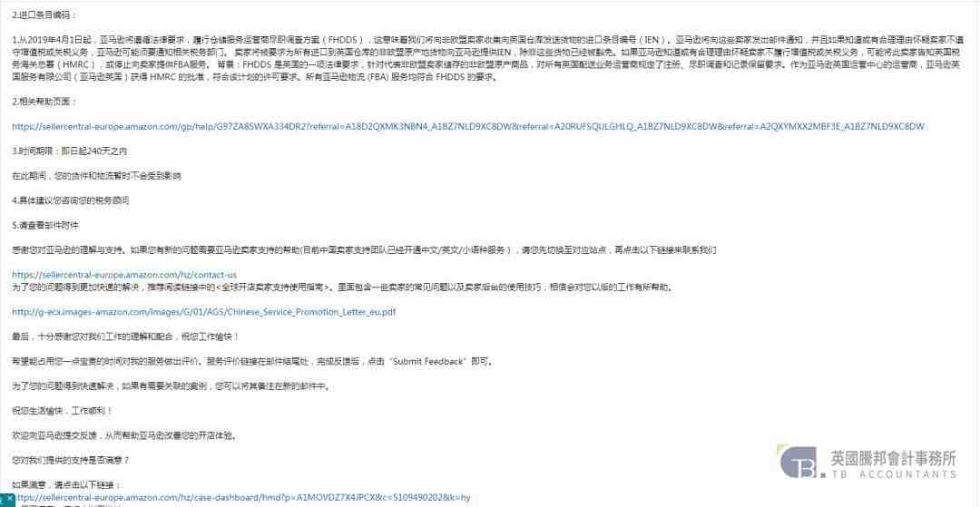This screenshot has height=507, width=980.
Task: Click the "您对我们提供的支持是否满意" question
Action: 71,460
